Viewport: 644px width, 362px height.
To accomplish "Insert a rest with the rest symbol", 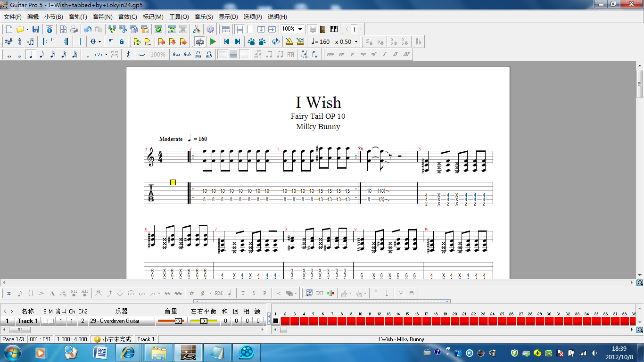I will coord(128,54).
